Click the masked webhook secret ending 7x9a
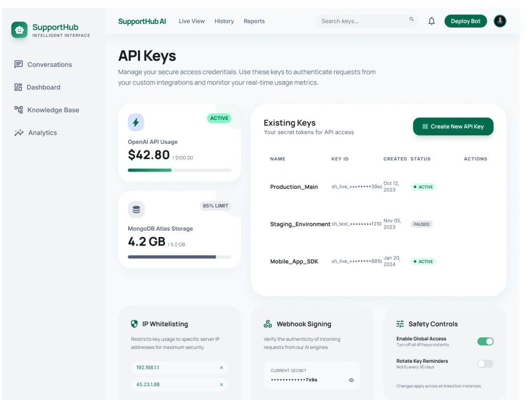This screenshot has height=400, width=532. point(294,380)
